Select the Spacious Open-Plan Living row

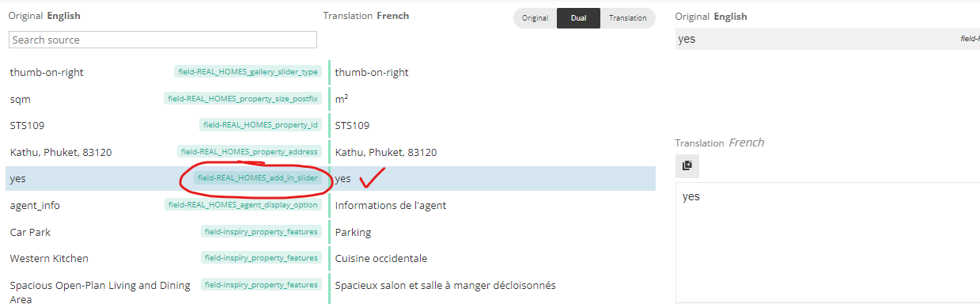pyautogui.click(x=331, y=288)
